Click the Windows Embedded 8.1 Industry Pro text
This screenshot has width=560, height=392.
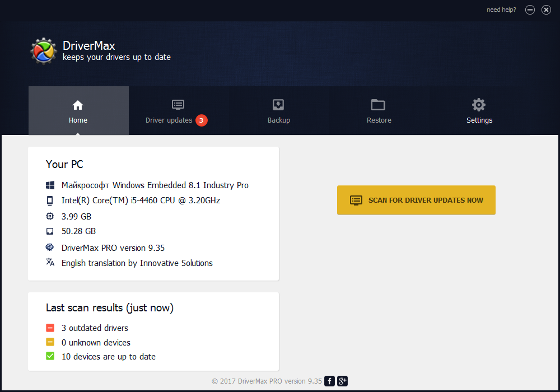click(155, 185)
